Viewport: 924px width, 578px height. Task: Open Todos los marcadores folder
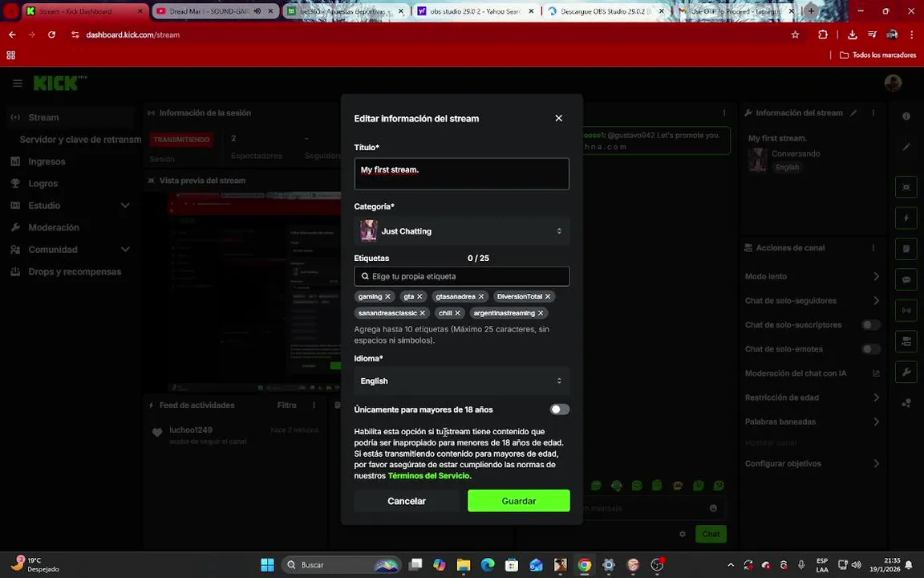point(878,55)
